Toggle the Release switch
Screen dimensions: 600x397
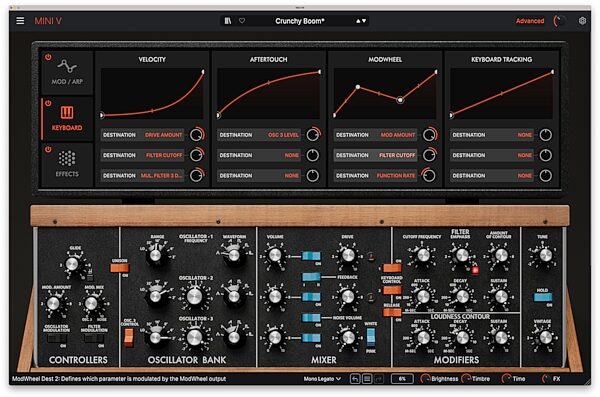click(392, 312)
